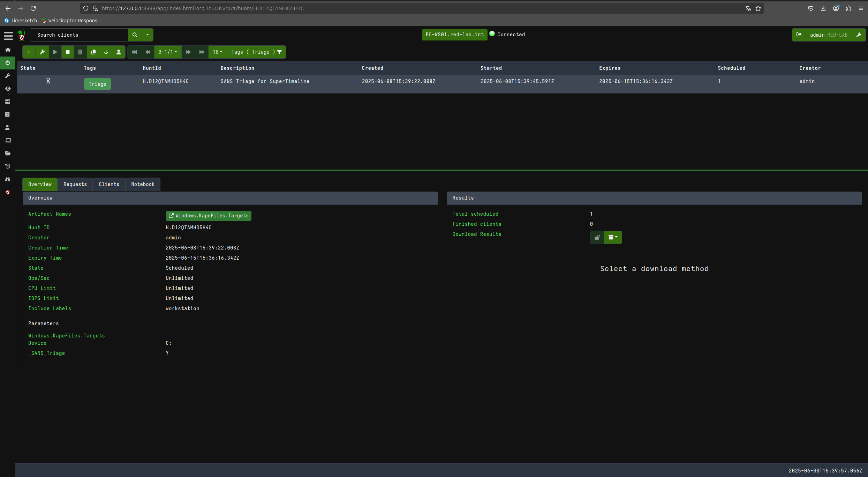Open Virtual Filesystem laptop sidebar icon
This screenshot has width=868, height=477.
[8, 140]
